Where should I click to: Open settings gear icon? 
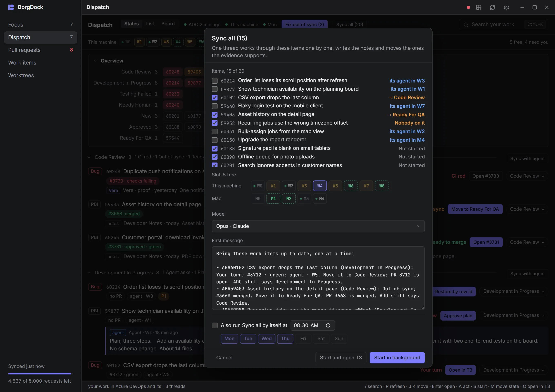point(506,7)
